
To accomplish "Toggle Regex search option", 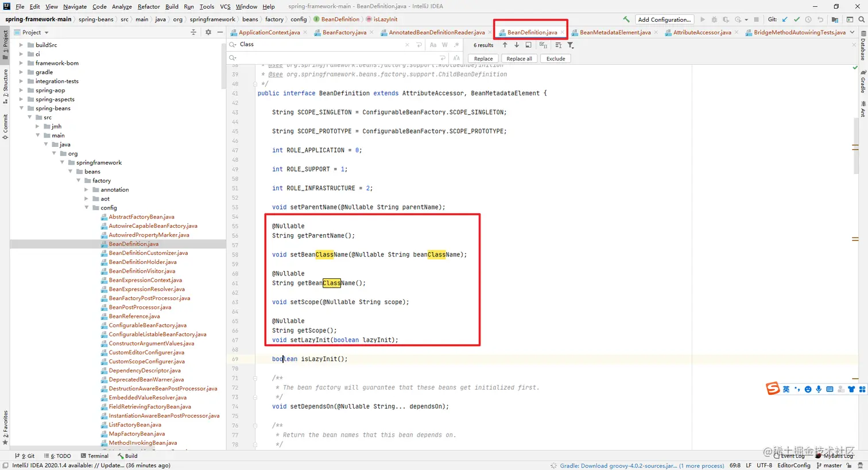I will coord(456,45).
